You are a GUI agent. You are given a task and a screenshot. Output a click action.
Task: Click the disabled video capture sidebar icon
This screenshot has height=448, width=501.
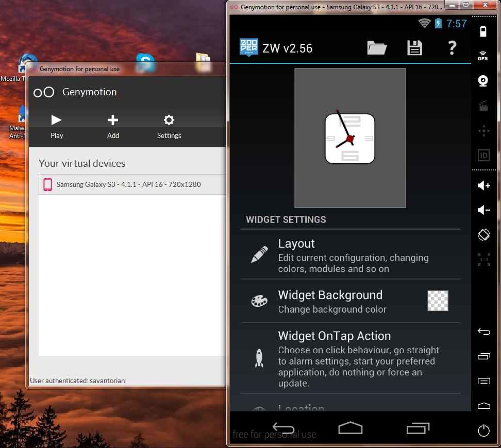(x=483, y=106)
